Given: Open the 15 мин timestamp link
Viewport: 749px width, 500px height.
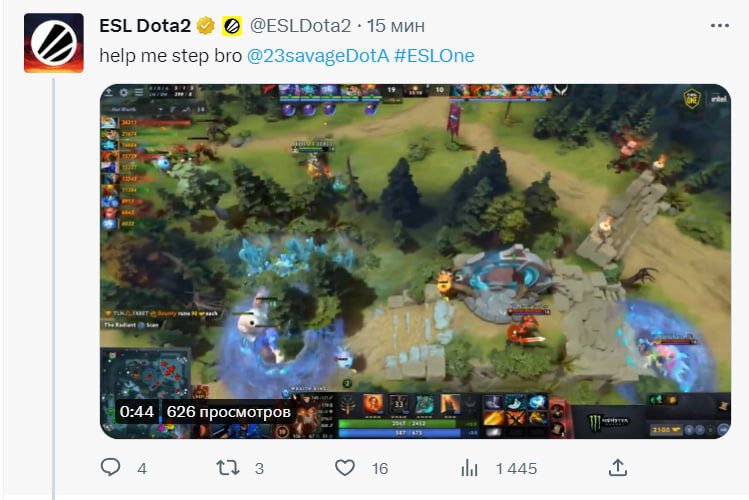Looking at the screenshot, I should (x=396, y=25).
